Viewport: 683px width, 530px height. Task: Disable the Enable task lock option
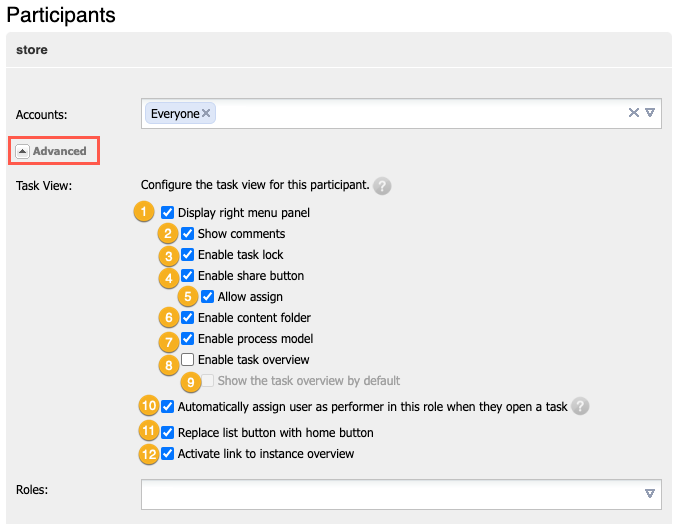click(x=188, y=254)
